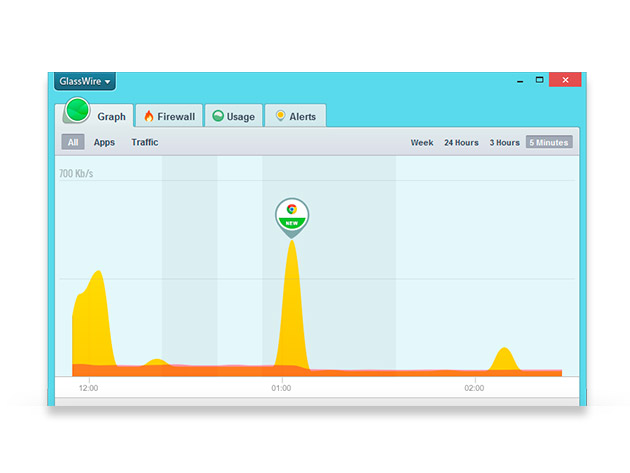Select the Apps filter

pos(104,142)
